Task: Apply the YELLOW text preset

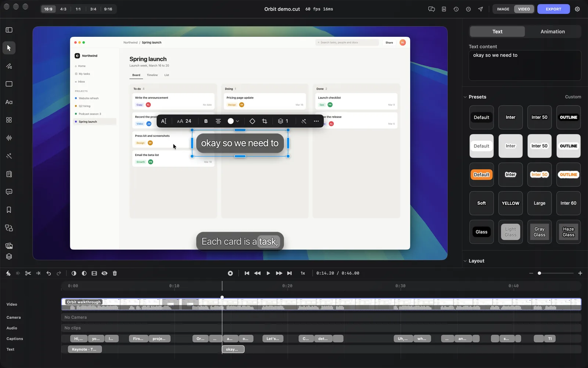Action: tap(510, 203)
